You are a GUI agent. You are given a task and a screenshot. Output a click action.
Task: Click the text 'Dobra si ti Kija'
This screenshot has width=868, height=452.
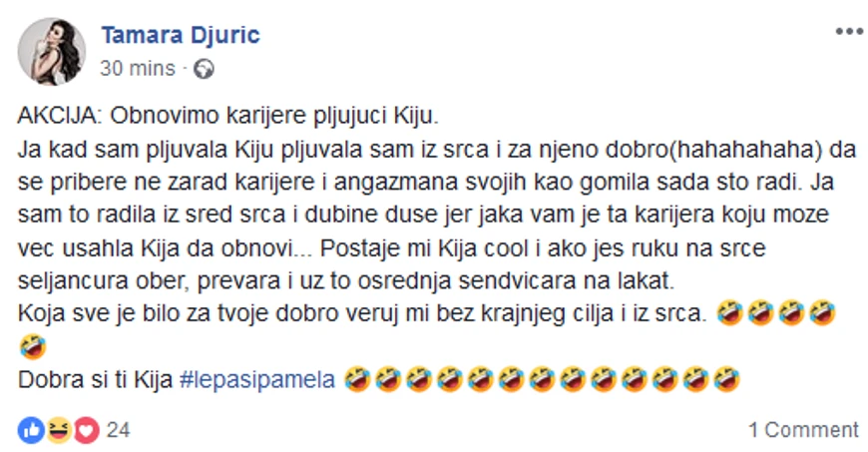click(95, 380)
